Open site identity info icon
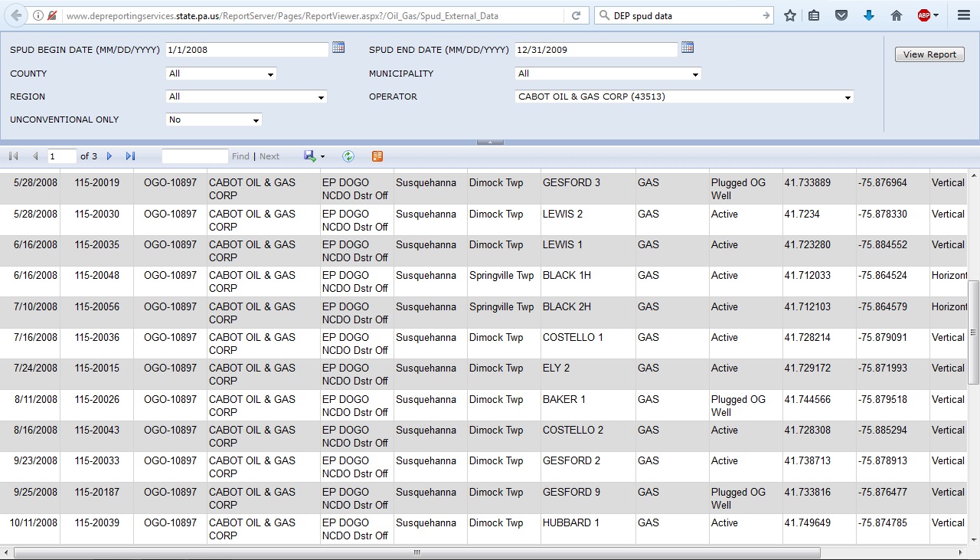 point(38,15)
